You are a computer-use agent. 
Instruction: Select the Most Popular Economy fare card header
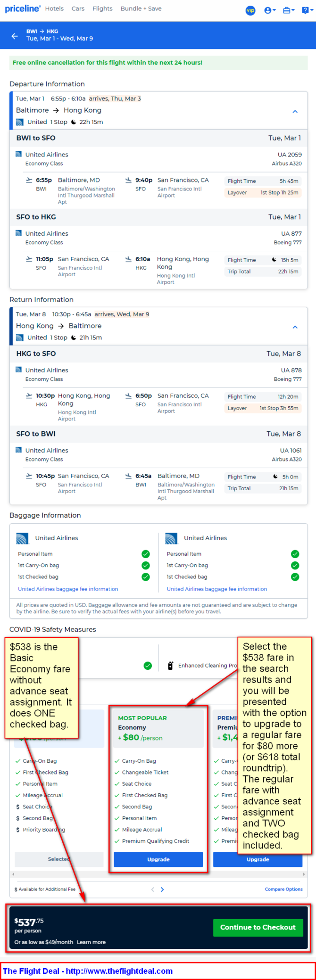pos(158,728)
